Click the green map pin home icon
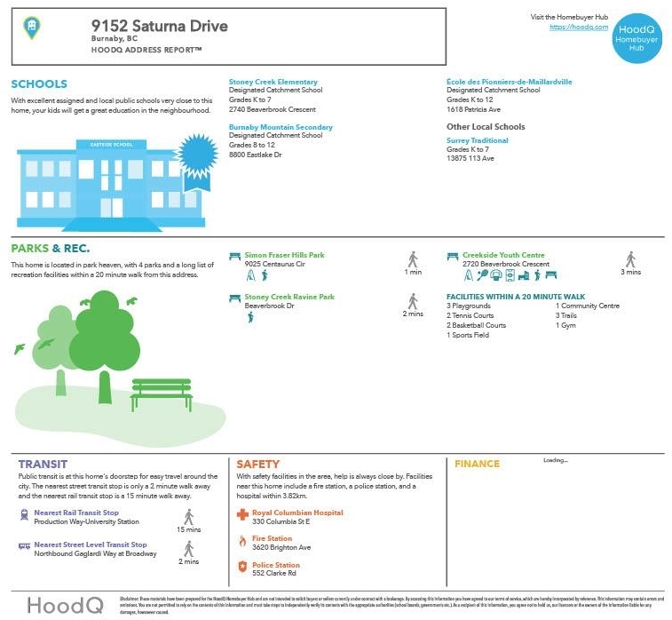This screenshot has height=620, width=672. 32,28
